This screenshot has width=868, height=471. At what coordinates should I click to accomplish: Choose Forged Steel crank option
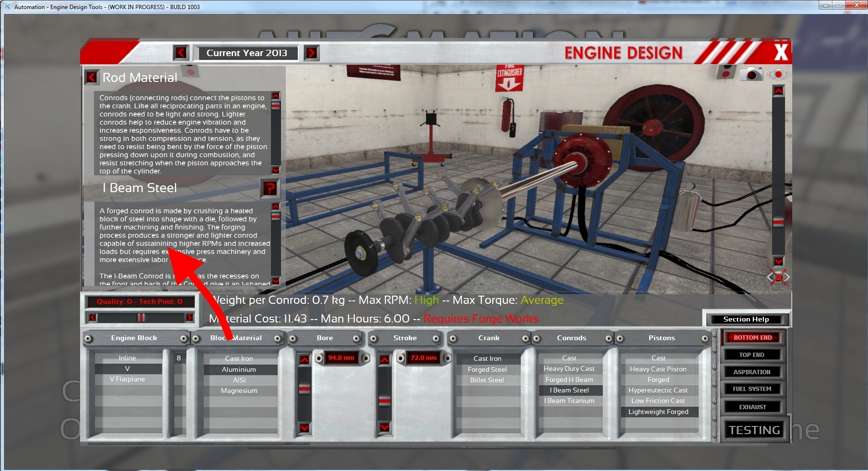(x=487, y=369)
